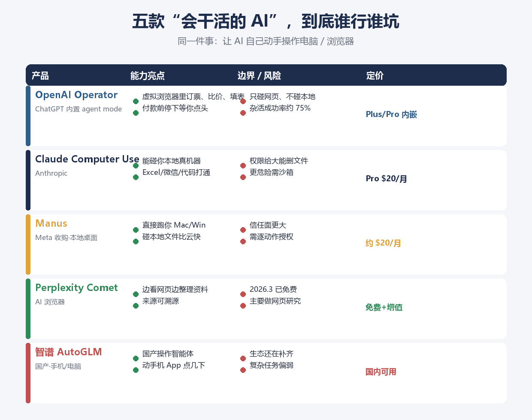Select the Perplexity Comet product name
532x420 pixels.
pyautogui.click(x=76, y=288)
